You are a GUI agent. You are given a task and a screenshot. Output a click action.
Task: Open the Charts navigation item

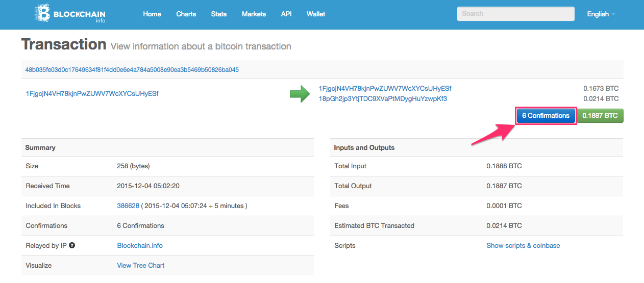click(186, 14)
